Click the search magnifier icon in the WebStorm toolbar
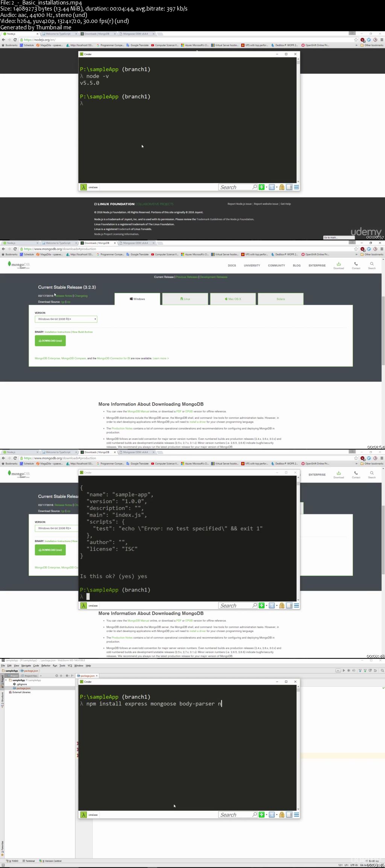Viewport: 385px width, 868px height. click(x=382, y=670)
